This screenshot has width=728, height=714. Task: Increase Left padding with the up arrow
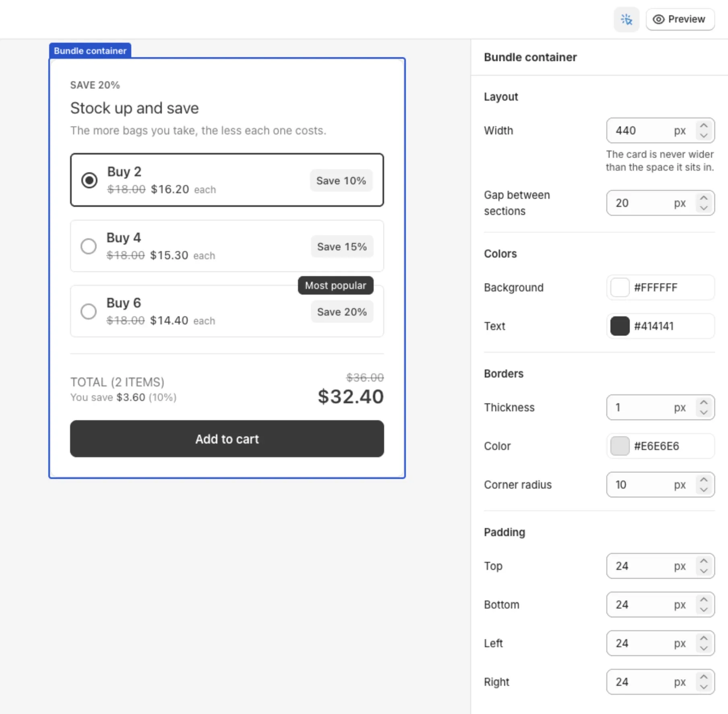(x=704, y=638)
